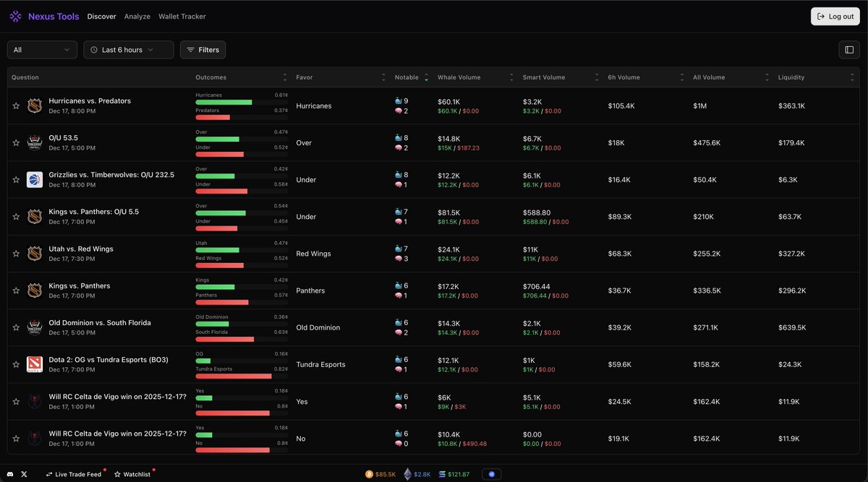This screenshot has width=868, height=482.
Task: Open the Filters button
Action: coord(203,50)
